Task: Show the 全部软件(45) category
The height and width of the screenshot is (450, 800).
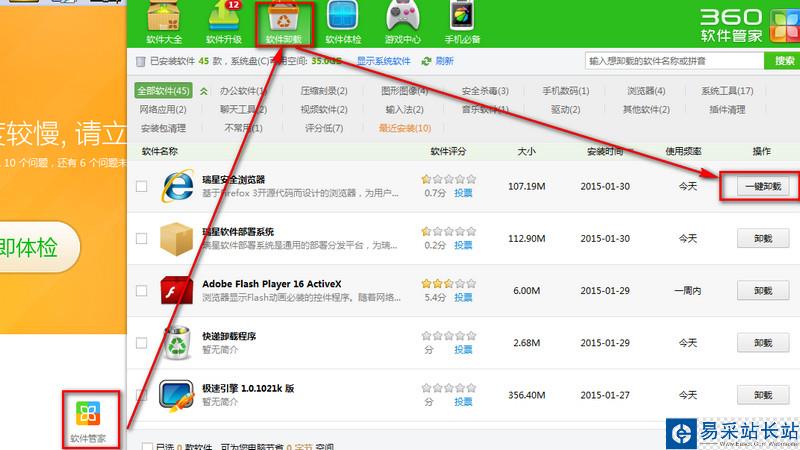Action: click(x=163, y=91)
